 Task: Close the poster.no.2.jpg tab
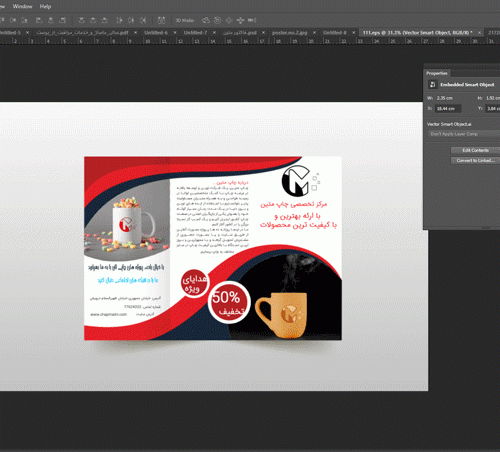click(x=314, y=33)
